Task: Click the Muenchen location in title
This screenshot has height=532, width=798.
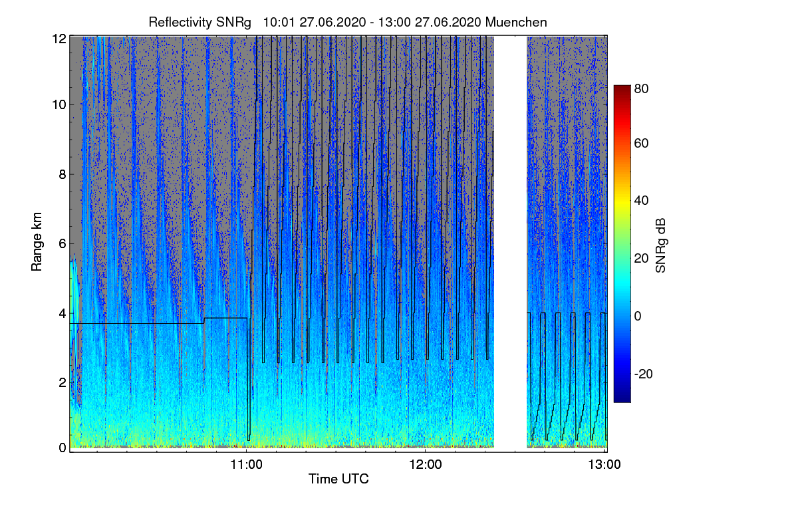Action: (516, 22)
